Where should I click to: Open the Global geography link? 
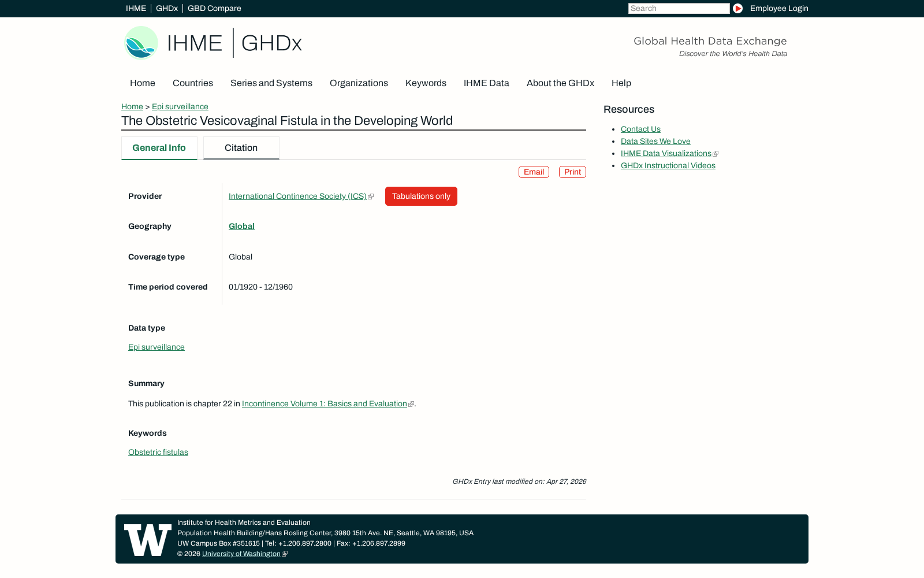click(241, 227)
